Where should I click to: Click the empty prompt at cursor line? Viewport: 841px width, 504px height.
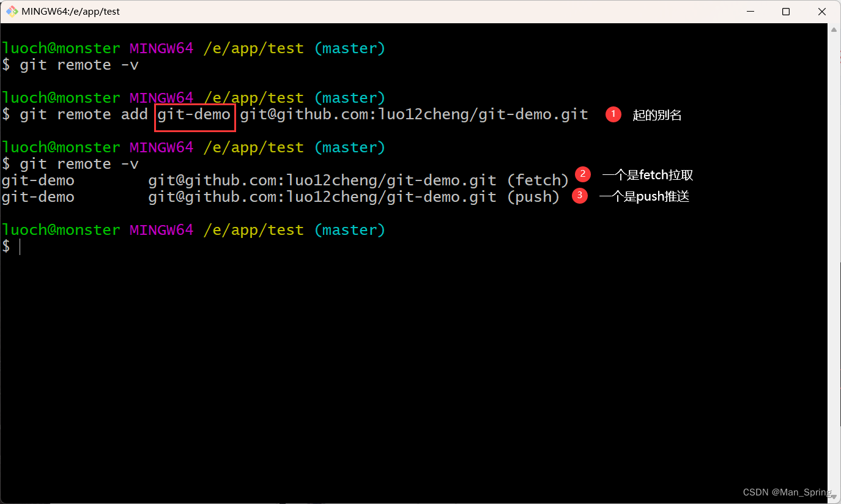tap(12, 246)
